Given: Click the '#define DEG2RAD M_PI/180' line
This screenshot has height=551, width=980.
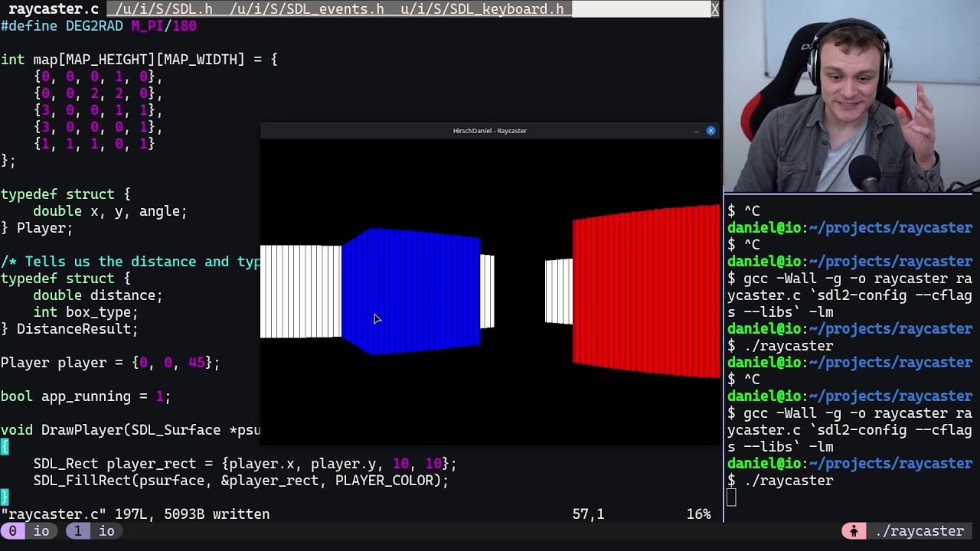Looking at the screenshot, I should [99, 26].
